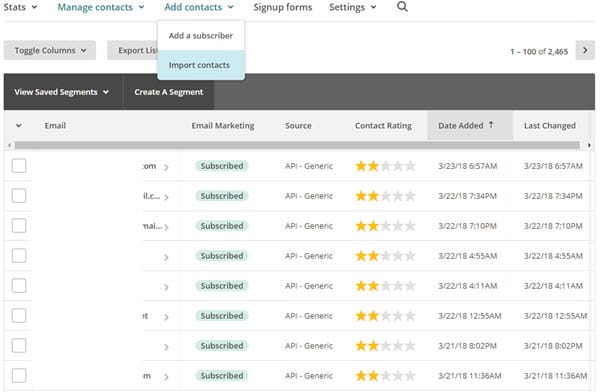The height and width of the screenshot is (392, 600).
Task: Click star rating in 3/21/18 11:36AM row
Action: pos(385,376)
